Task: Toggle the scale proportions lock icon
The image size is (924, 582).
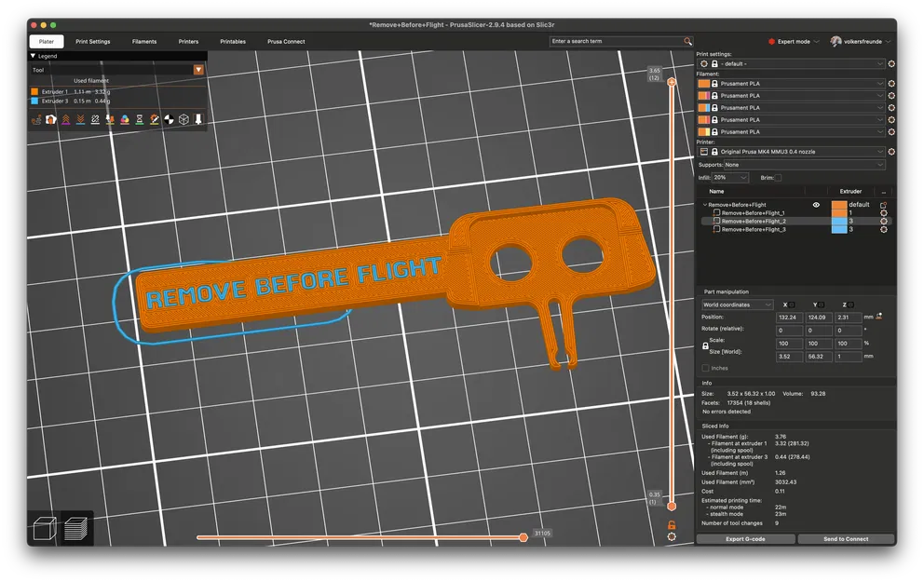Action: [706, 345]
